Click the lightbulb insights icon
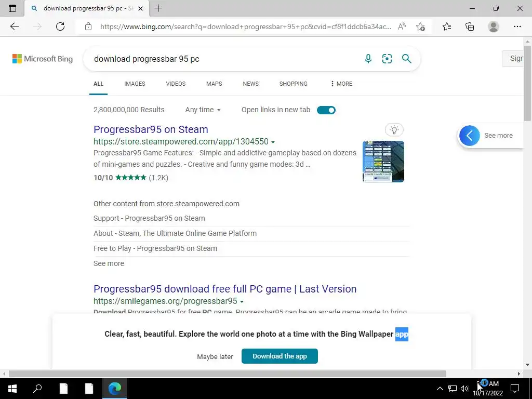Screen dimensions: 532x399 394,129
